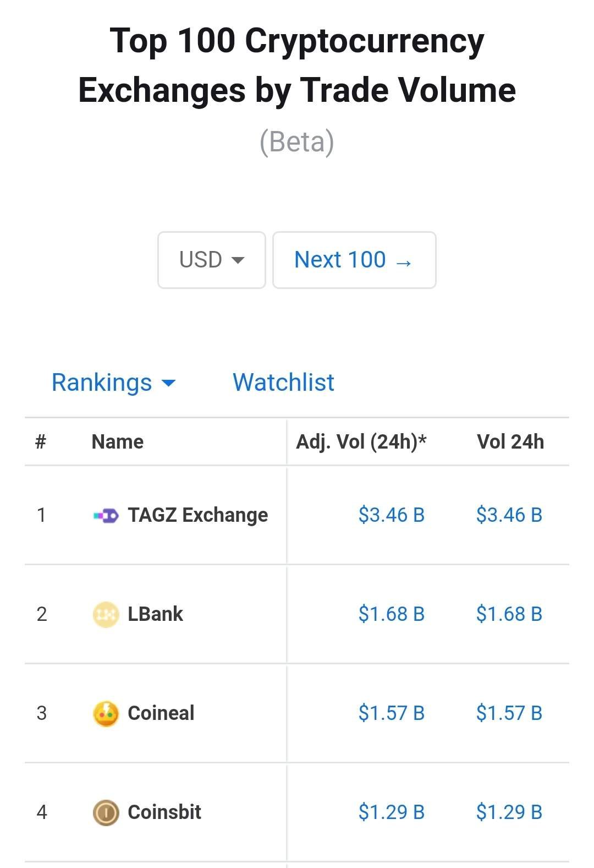
Task: Click the TAGZ Exchange logo icon
Action: click(x=106, y=516)
